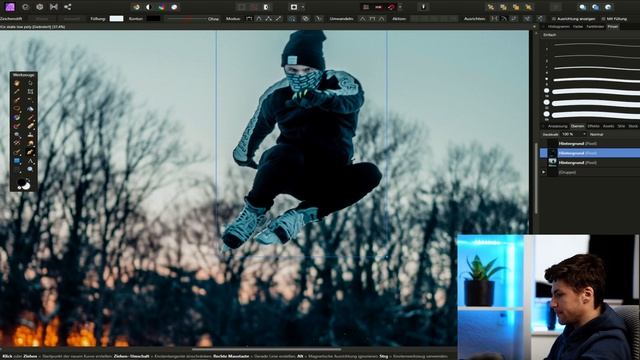Select the thickest bottom brush preset
The image size is (640, 360).
coord(597,115)
